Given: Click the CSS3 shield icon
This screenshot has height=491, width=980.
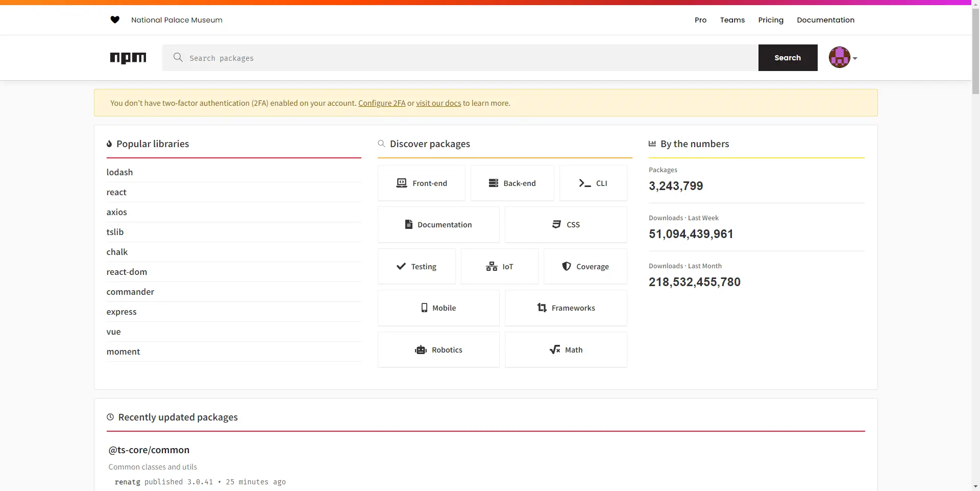Looking at the screenshot, I should point(556,224).
